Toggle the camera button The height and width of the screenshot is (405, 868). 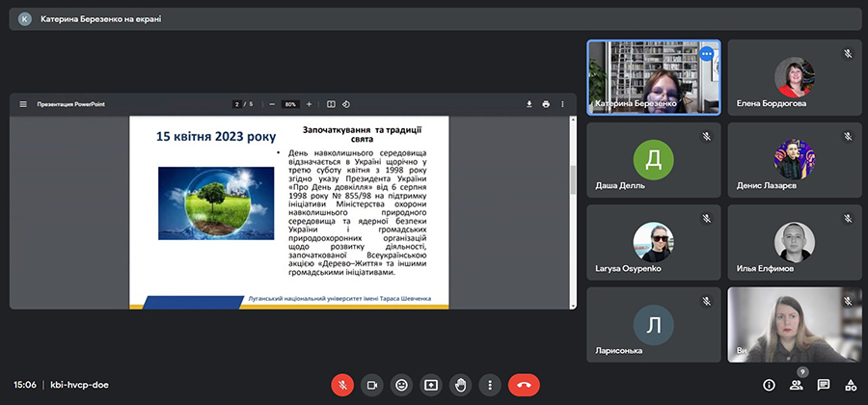[x=371, y=384]
